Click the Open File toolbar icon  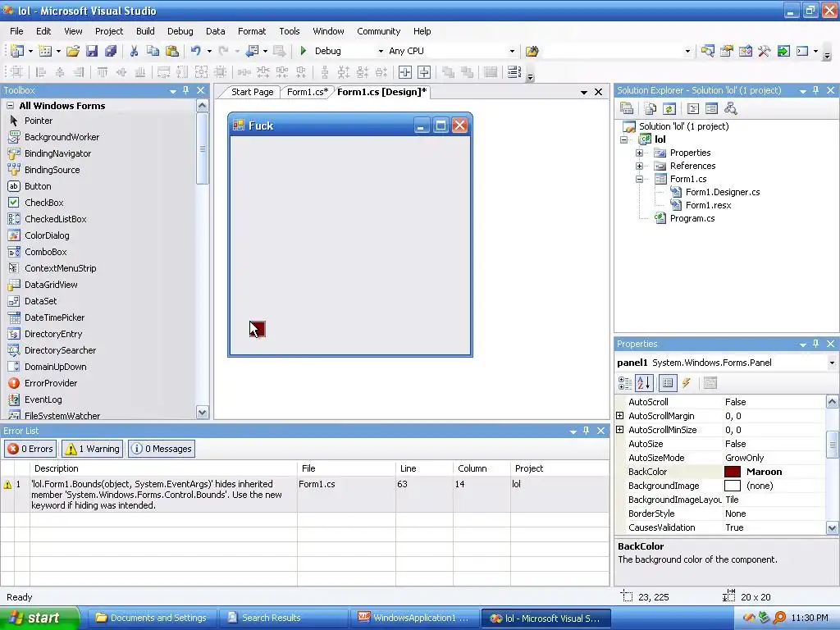(73, 51)
